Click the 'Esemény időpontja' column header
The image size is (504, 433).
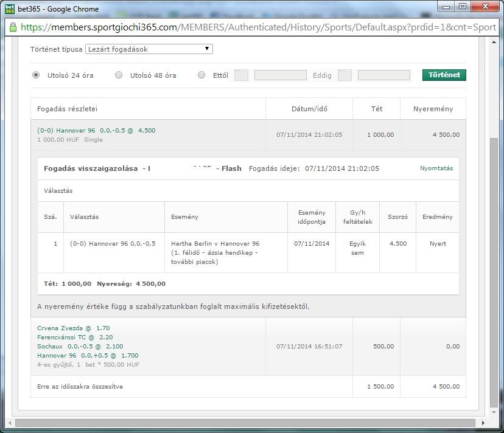[x=312, y=217]
